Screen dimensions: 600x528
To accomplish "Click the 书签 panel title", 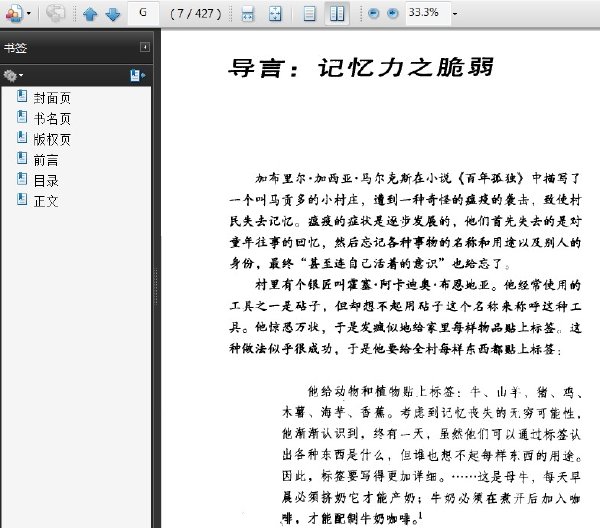I will 15,48.
